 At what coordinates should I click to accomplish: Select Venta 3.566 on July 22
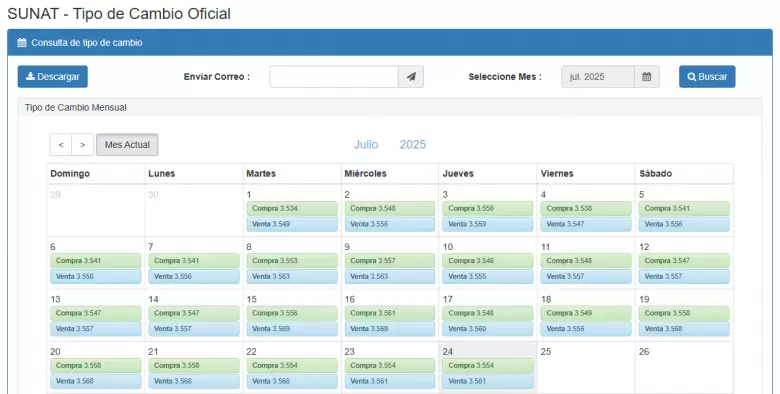tap(292, 382)
